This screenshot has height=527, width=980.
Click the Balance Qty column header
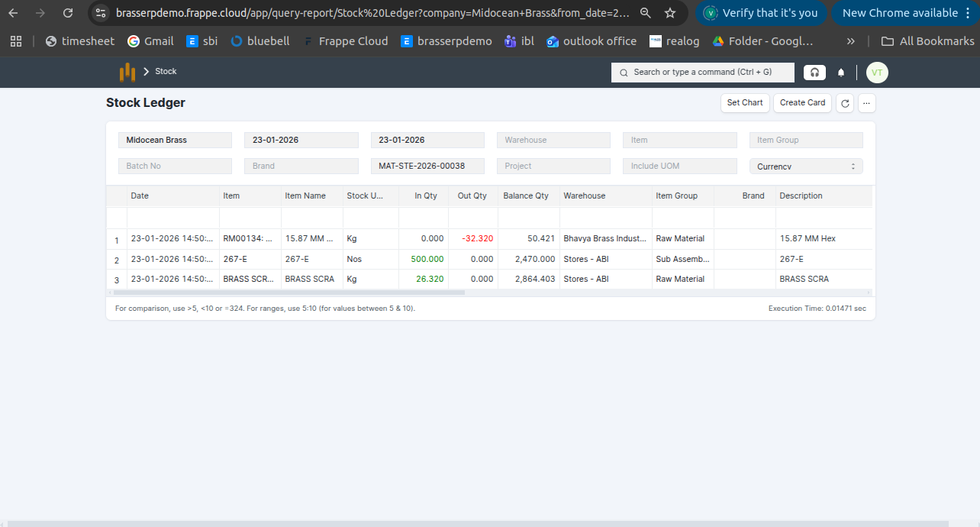[526, 196]
